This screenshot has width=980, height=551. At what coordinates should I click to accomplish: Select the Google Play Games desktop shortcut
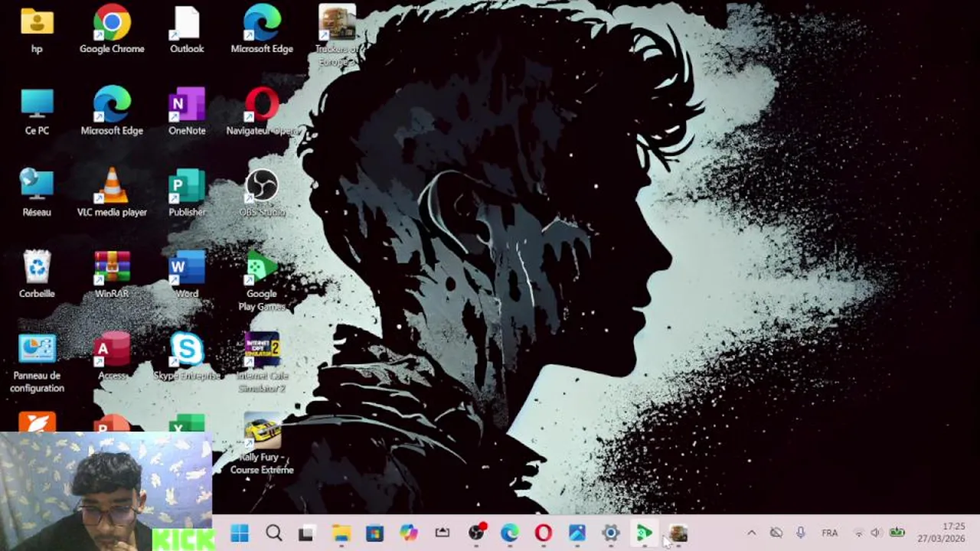coord(262,281)
